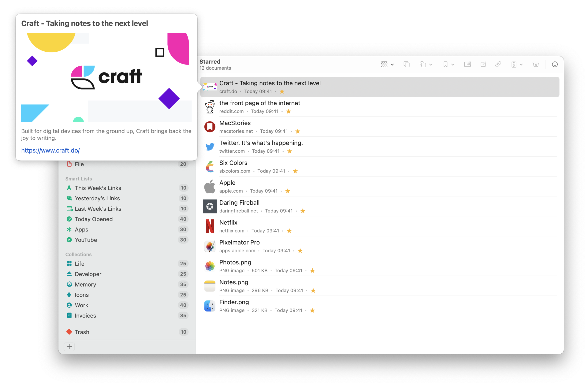Click the overlapping squares copy toolbar icon

click(x=406, y=65)
